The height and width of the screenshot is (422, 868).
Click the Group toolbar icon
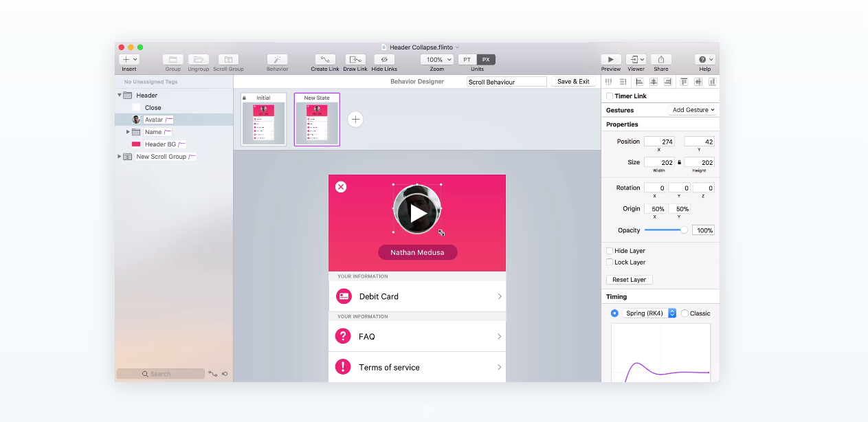coord(173,60)
